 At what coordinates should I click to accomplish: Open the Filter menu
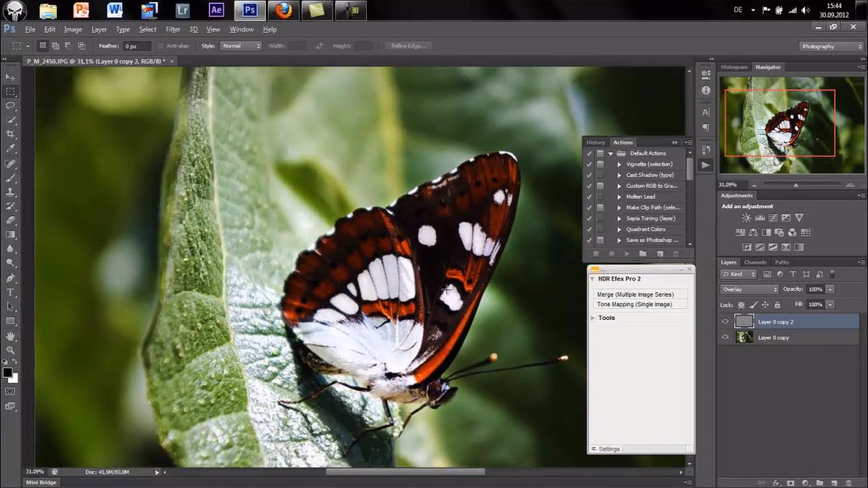point(173,29)
